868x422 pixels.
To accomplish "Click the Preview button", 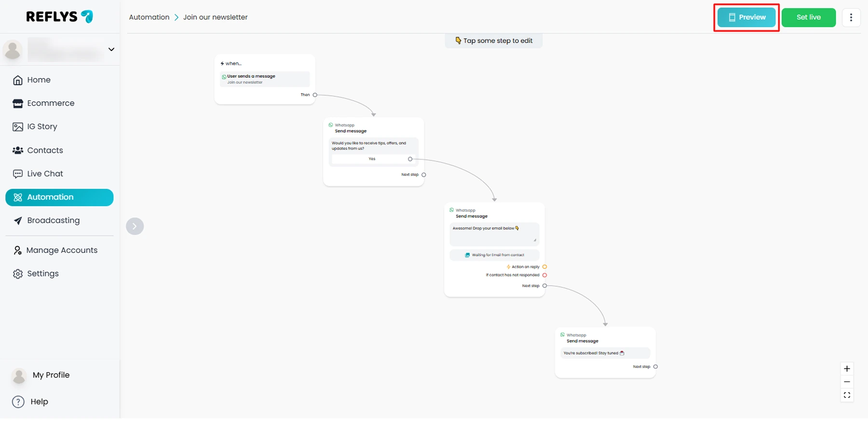I will (746, 17).
